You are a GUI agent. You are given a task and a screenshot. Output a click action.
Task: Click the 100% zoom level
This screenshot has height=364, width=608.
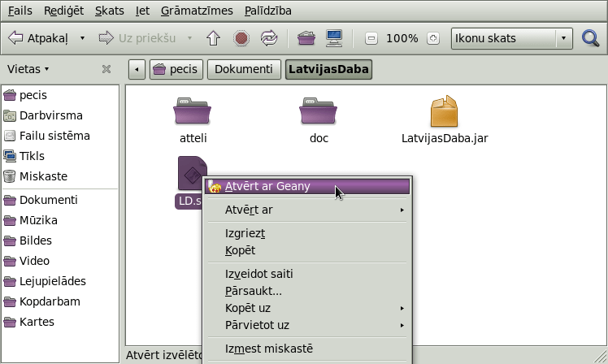[402, 38]
